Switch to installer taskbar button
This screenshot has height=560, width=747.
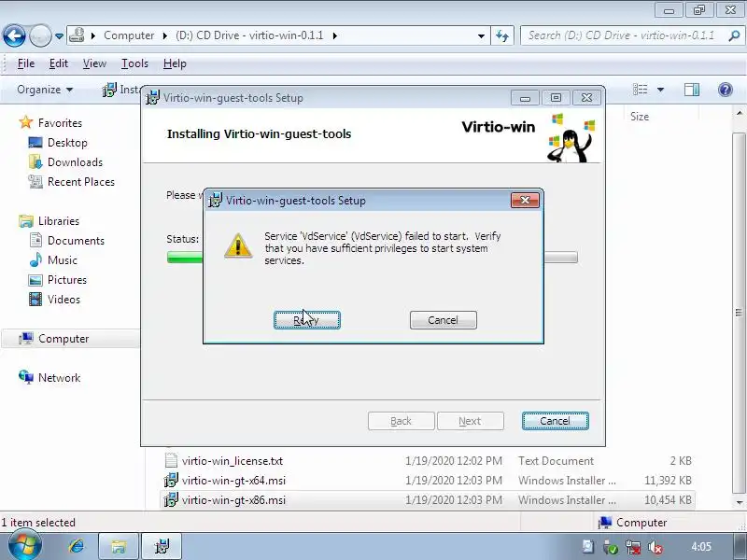tap(162, 546)
